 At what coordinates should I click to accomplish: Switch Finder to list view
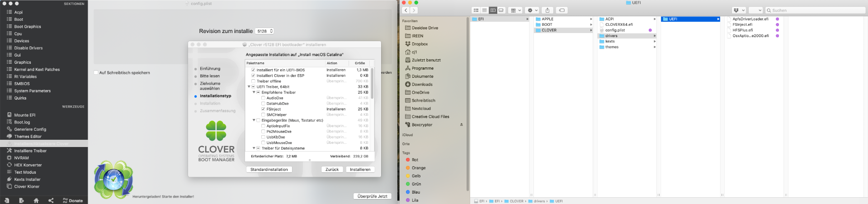coord(484,10)
